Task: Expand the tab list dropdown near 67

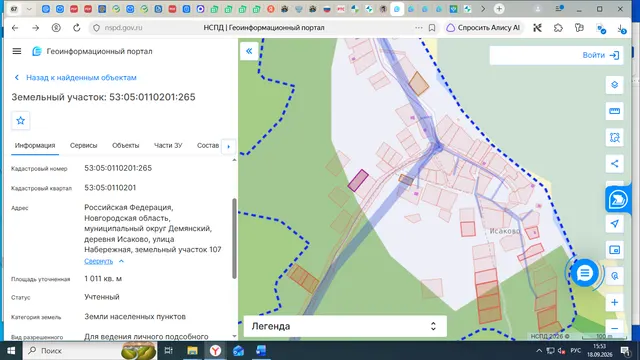Action: pyautogui.click(x=29, y=9)
